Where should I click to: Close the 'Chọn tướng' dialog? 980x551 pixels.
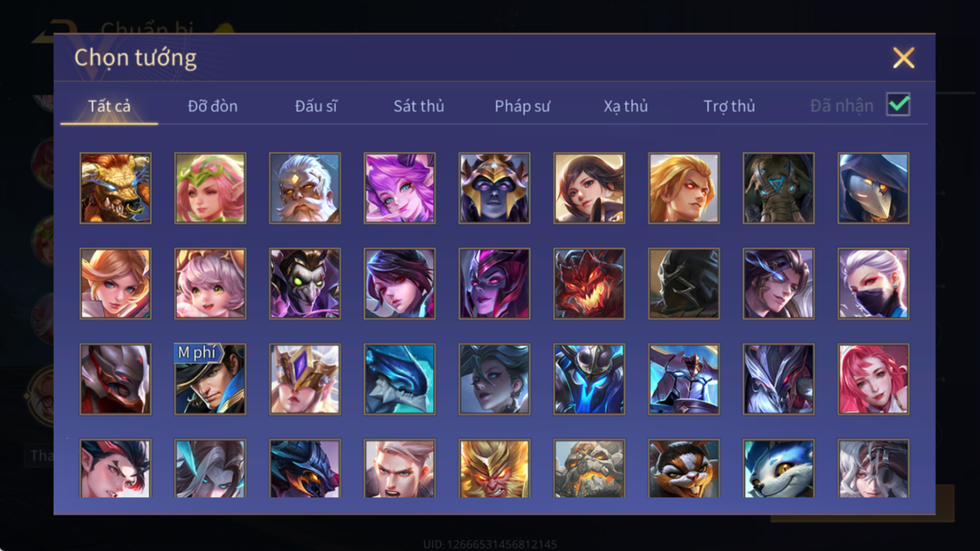(x=903, y=58)
